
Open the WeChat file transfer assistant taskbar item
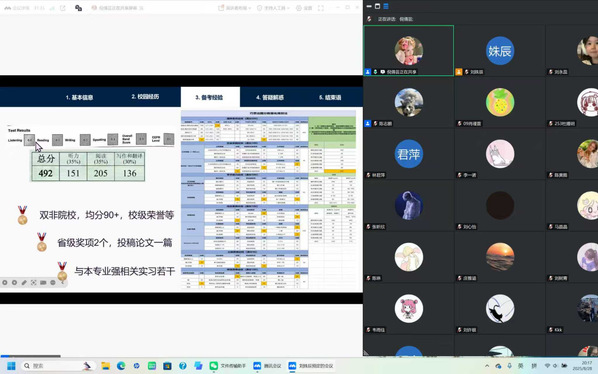(x=228, y=366)
